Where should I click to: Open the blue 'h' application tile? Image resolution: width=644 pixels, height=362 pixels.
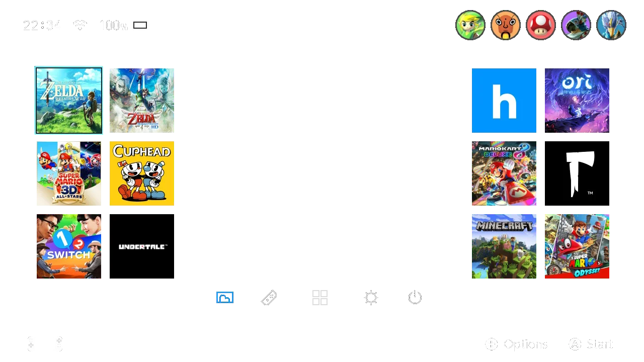[504, 101]
